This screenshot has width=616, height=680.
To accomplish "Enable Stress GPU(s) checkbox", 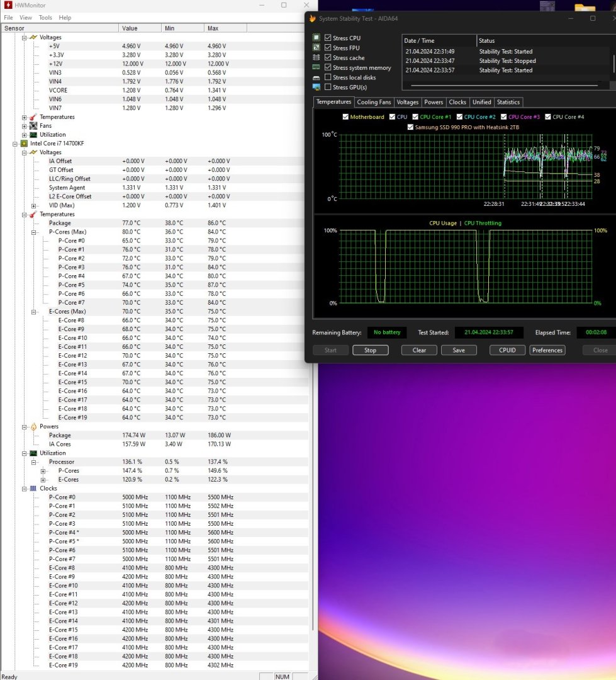I will pos(328,87).
